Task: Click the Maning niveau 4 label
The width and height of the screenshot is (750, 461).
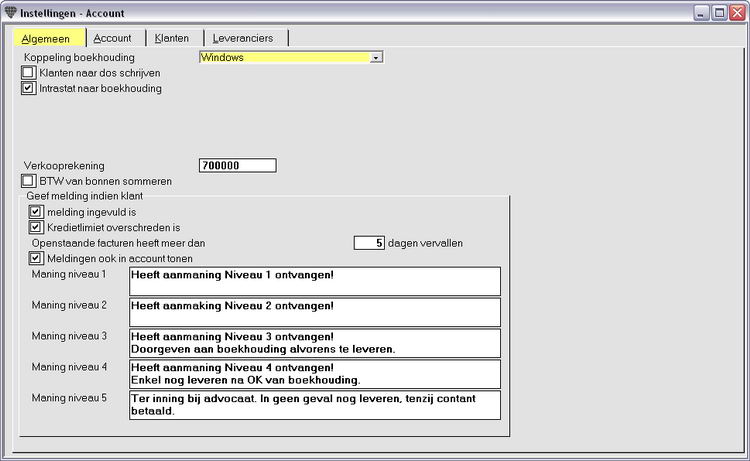Action: click(69, 367)
